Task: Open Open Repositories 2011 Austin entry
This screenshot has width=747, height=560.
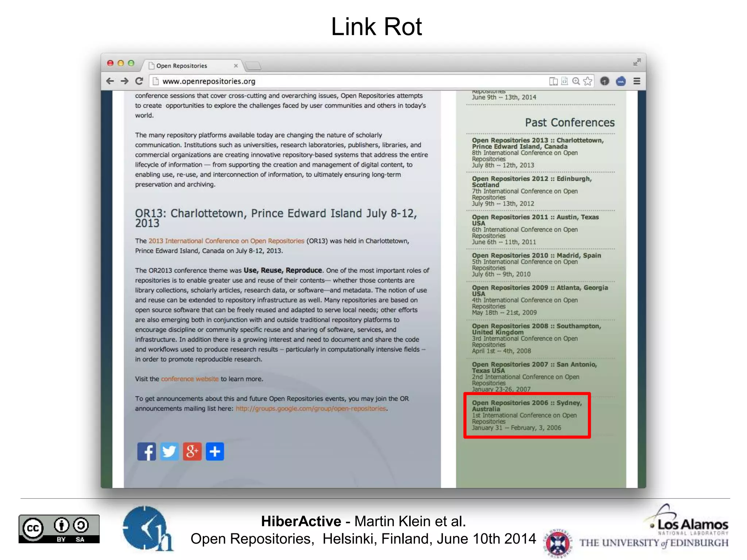Action: tap(535, 229)
